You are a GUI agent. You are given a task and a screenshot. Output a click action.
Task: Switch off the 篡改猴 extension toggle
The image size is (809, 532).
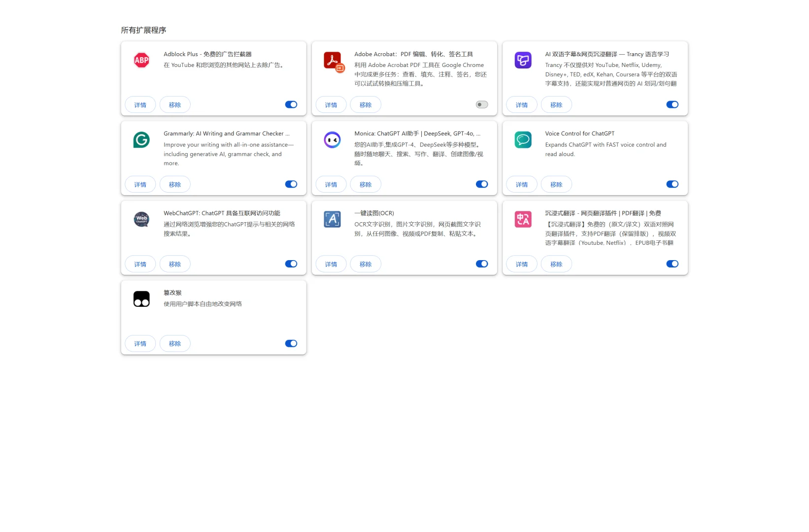[x=291, y=343]
